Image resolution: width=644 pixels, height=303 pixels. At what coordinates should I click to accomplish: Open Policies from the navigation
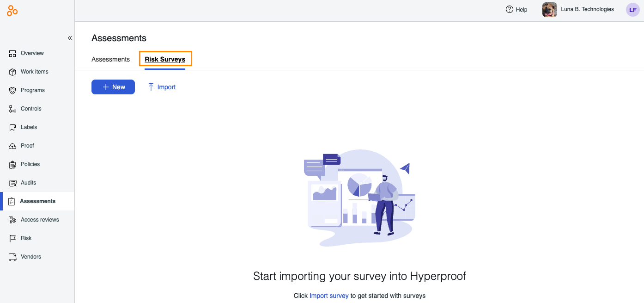click(x=13, y=164)
